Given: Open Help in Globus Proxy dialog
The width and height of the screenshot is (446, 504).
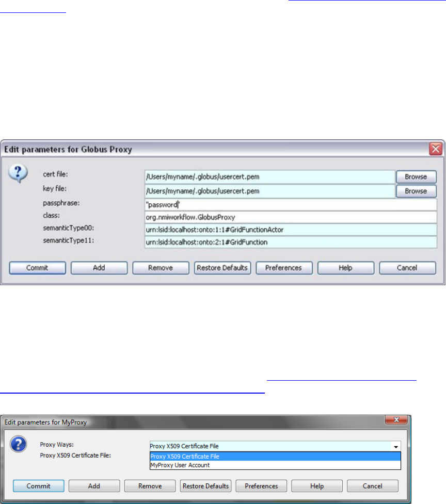Looking at the screenshot, I should (x=346, y=268).
